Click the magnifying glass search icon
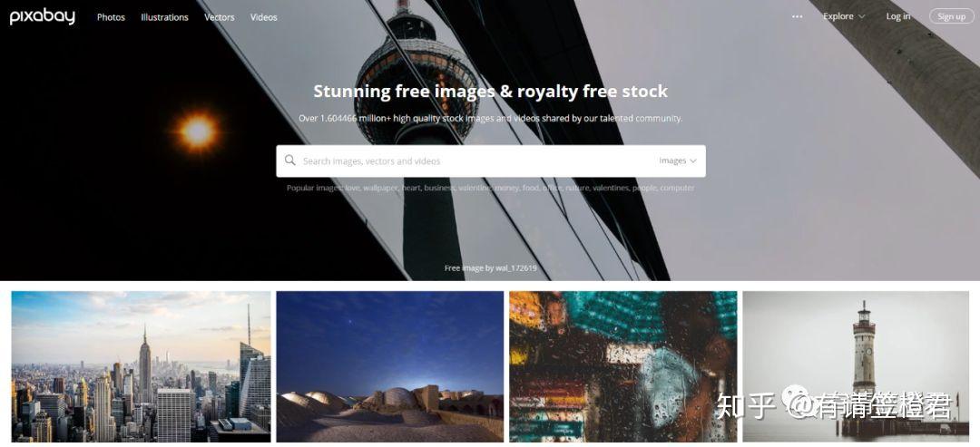The width and height of the screenshot is (980, 447). tap(290, 160)
